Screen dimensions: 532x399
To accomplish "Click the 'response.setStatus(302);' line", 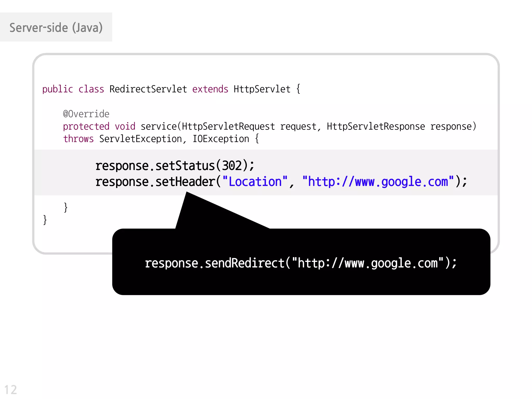I will (x=175, y=165).
